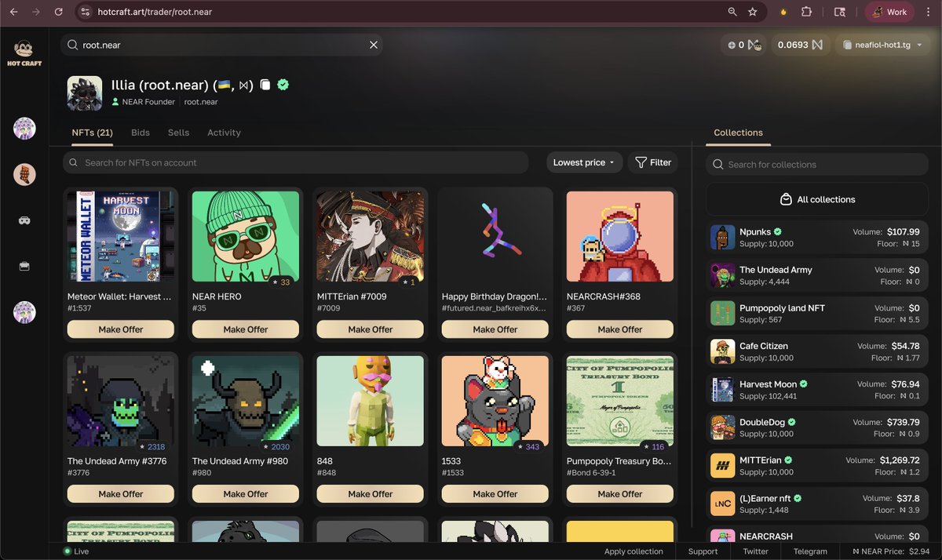The height and width of the screenshot is (560, 942).
Task: Make Offer on MITTErian #7009
Action: [371, 329]
